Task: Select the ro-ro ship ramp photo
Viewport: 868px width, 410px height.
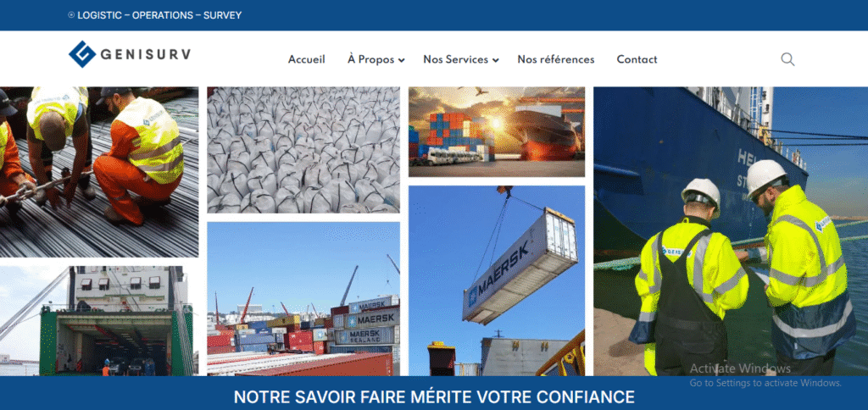Action: pos(99,321)
